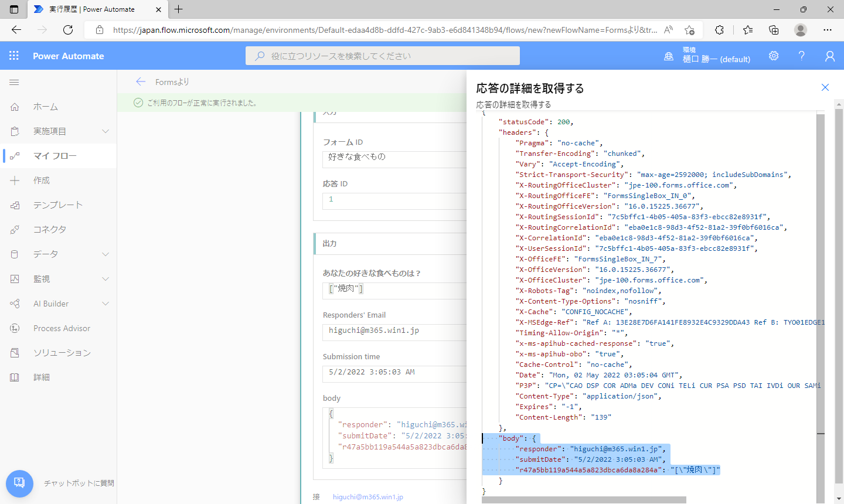Viewport: 844px width, 504px height.
Task: Click Power Automate brand title
Action: pyautogui.click(x=68, y=56)
